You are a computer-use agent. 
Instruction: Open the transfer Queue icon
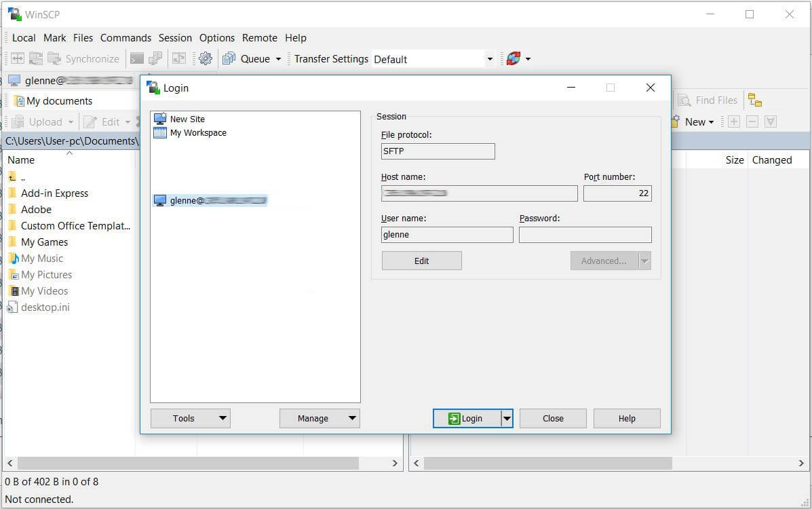(229, 58)
